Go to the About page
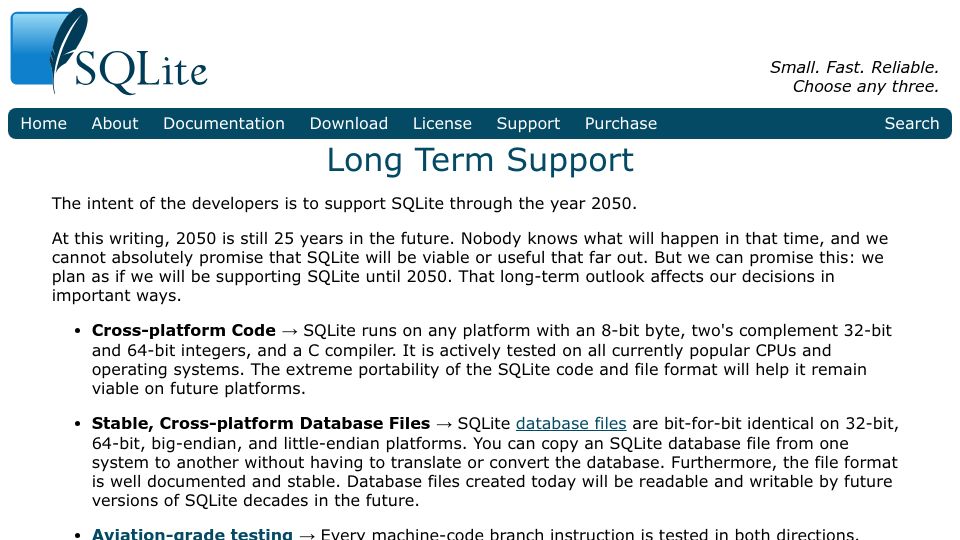Viewport: 960px width, 540px height. tap(115, 124)
